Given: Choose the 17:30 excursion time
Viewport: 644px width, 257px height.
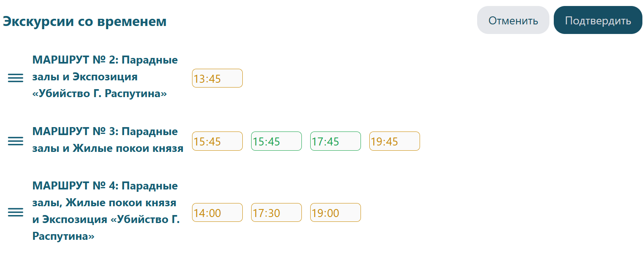Looking at the screenshot, I should [x=276, y=213].
